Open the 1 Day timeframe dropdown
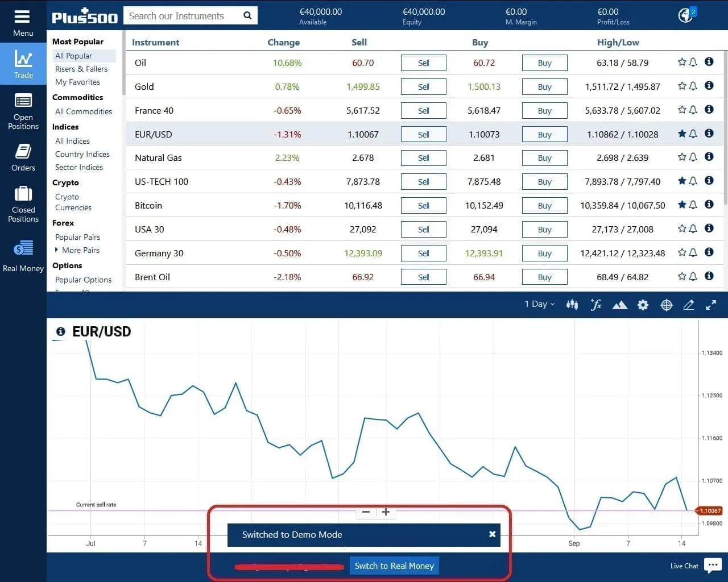Screen dimensions: 728x582 (539, 304)
